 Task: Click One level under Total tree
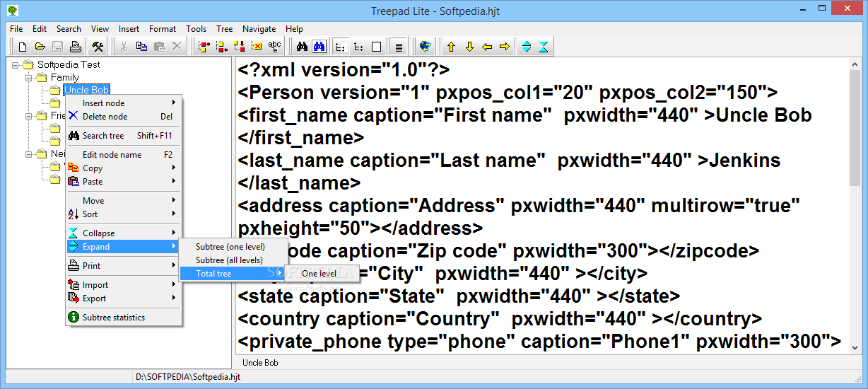[321, 274]
